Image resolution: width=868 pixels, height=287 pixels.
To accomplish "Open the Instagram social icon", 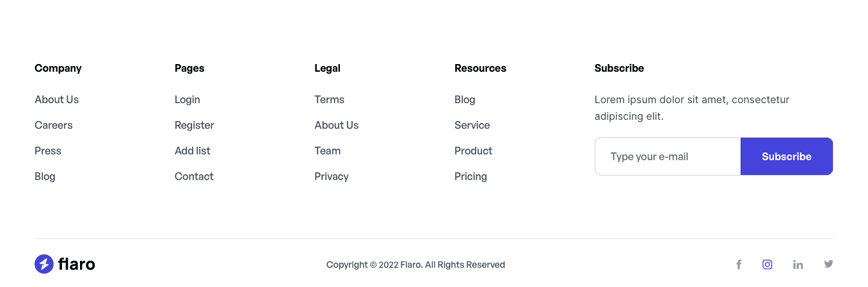I will pos(768,265).
